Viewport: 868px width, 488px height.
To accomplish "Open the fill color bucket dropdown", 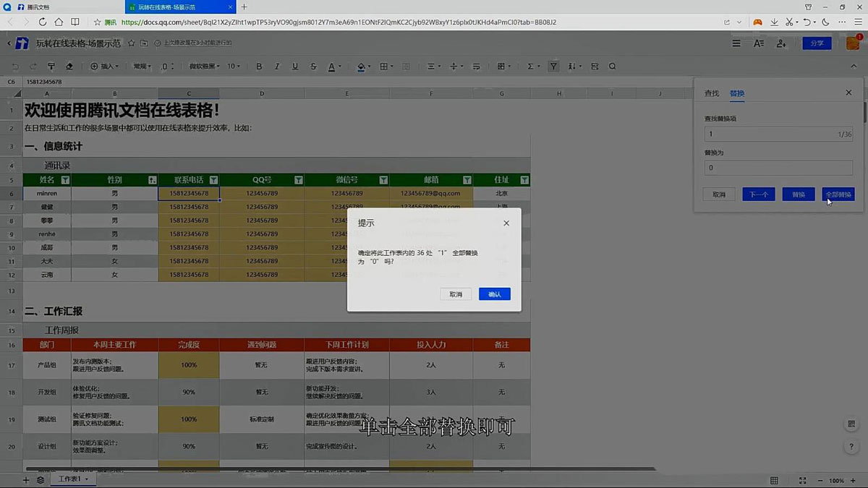I will point(364,67).
